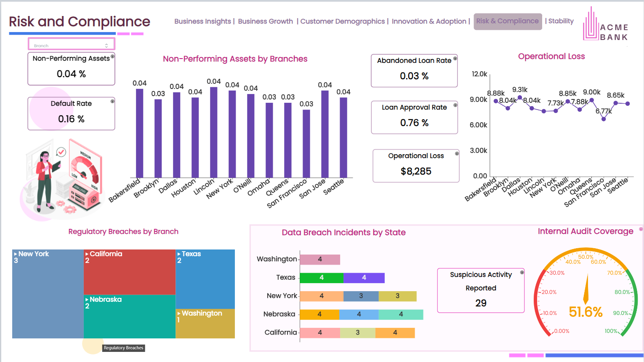Click Operational Loss value $8,285
644x362 pixels.
tap(416, 172)
